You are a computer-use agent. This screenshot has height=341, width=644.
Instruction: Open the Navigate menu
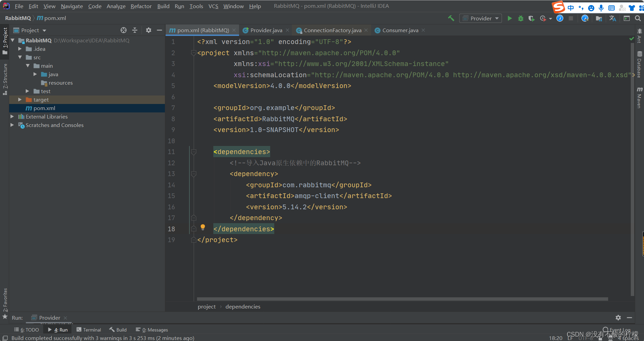point(72,6)
